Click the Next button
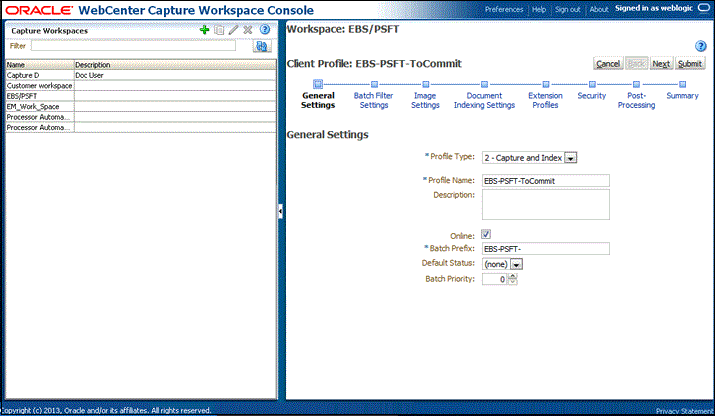 661,64
